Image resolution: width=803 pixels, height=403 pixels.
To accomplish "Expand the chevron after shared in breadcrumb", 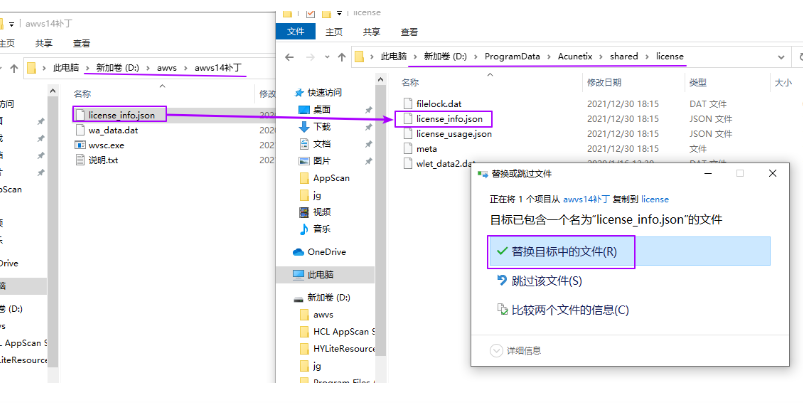I will [x=647, y=57].
